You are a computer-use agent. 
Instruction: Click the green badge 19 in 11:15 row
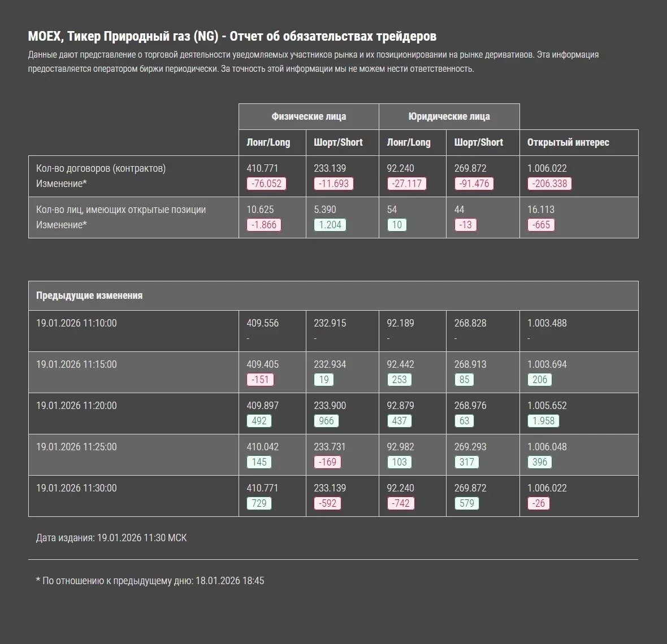coord(324,380)
